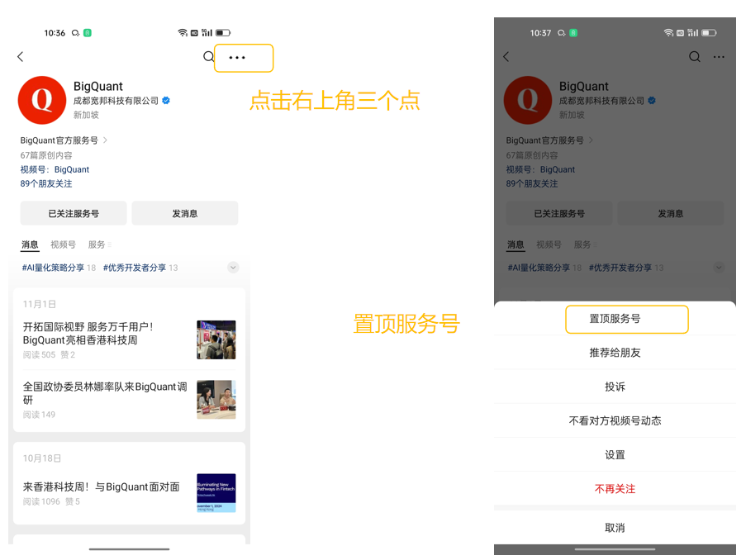This screenshot has height=560, width=746.
Task: Open article 全国政协委员林娜率队来BigQuant调研
Action: tap(105, 393)
